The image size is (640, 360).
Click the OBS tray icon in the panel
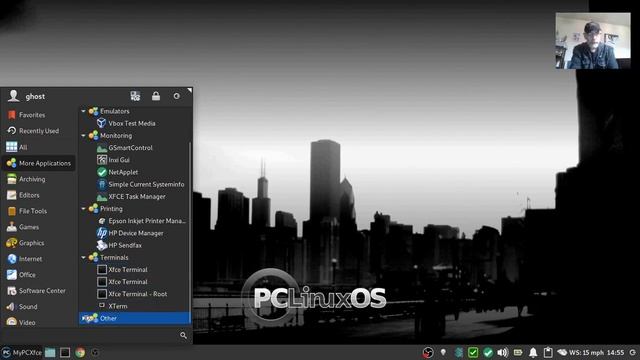pos(428,352)
